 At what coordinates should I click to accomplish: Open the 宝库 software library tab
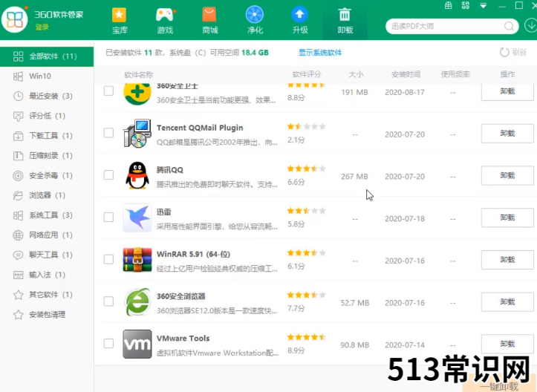pos(120,21)
